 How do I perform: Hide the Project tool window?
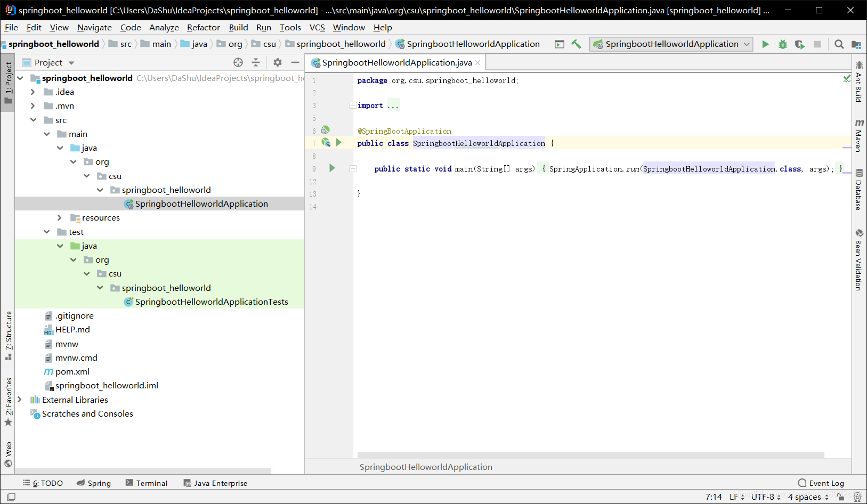295,62
